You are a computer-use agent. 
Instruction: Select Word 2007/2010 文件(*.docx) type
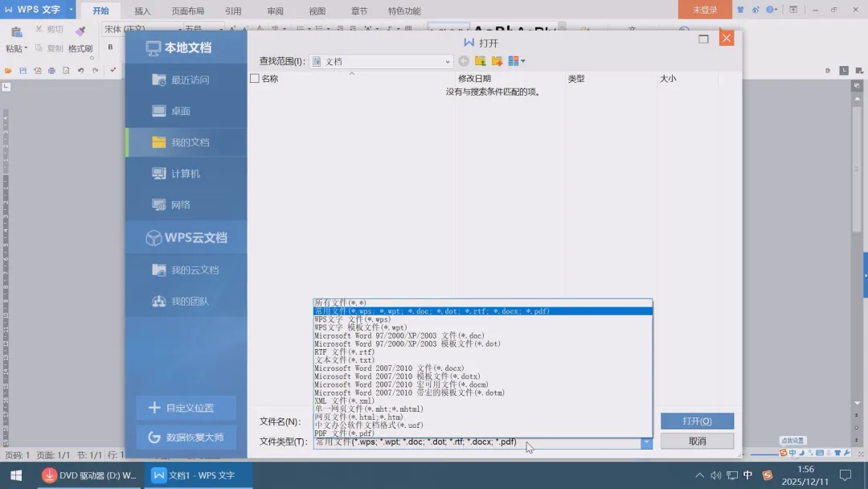(x=483, y=368)
